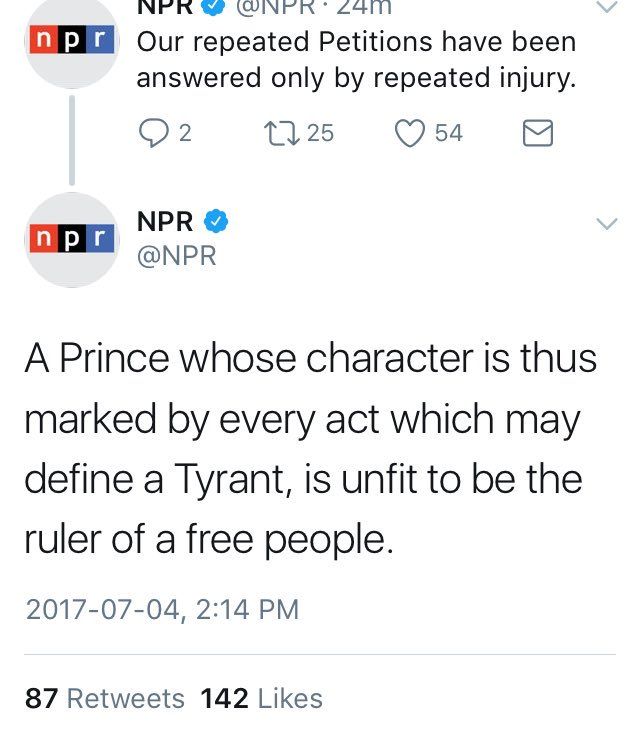The image size is (639, 731).
Task: View the 142 Likes list
Action: [x=261, y=698]
